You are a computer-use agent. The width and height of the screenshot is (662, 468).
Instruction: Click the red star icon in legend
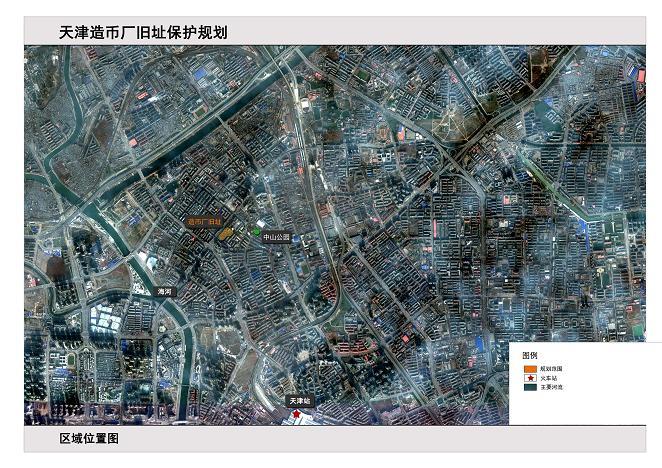[x=530, y=378]
